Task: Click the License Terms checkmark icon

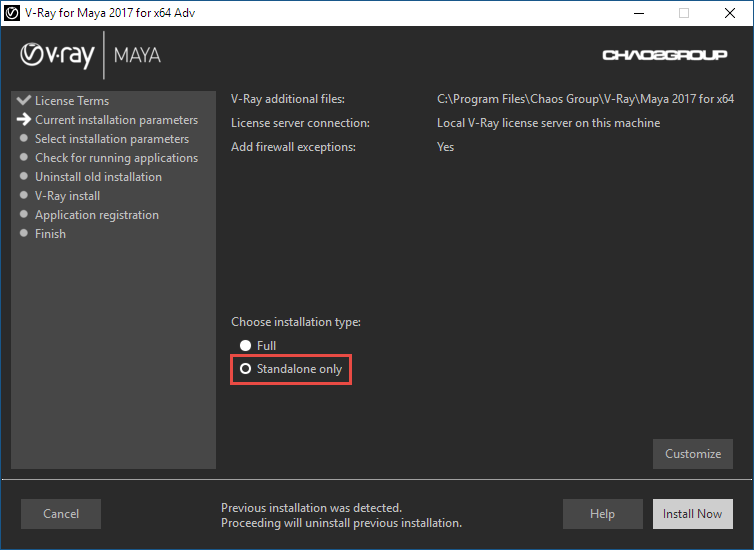Action: pos(24,100)
